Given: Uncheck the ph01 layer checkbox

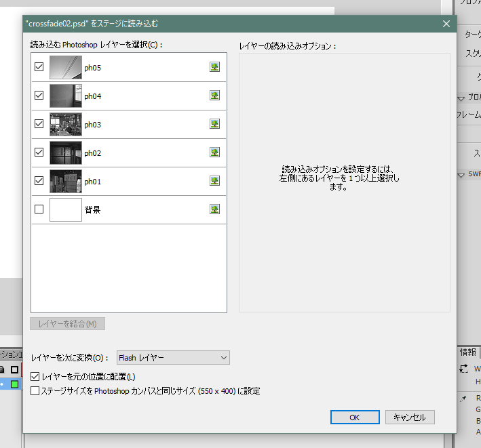Looking at the screenshot, I should (39, 181).
